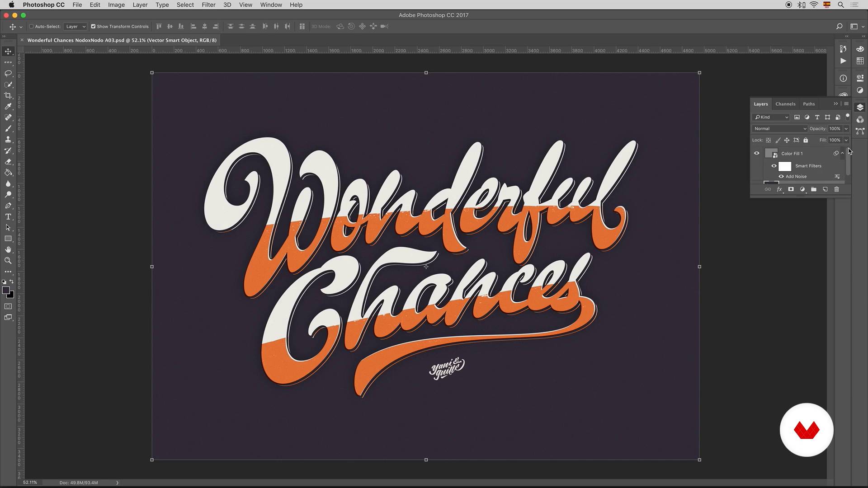Open the Normal blend mode dropdown
868x488 pixels.
tap(780, 129)
